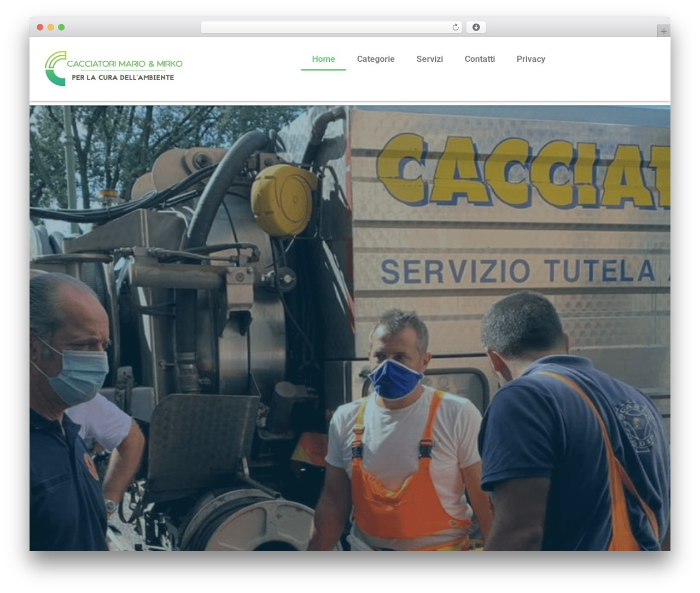Minimize the window using yellow button

(50, 27)
